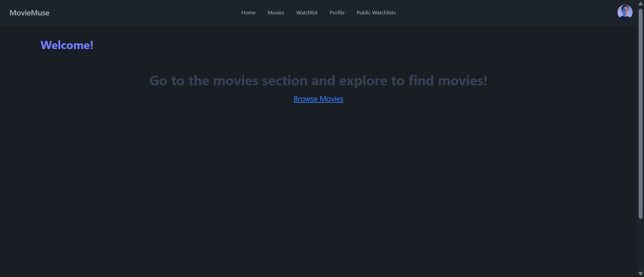Click the Welcome! heading

point(67,45)
